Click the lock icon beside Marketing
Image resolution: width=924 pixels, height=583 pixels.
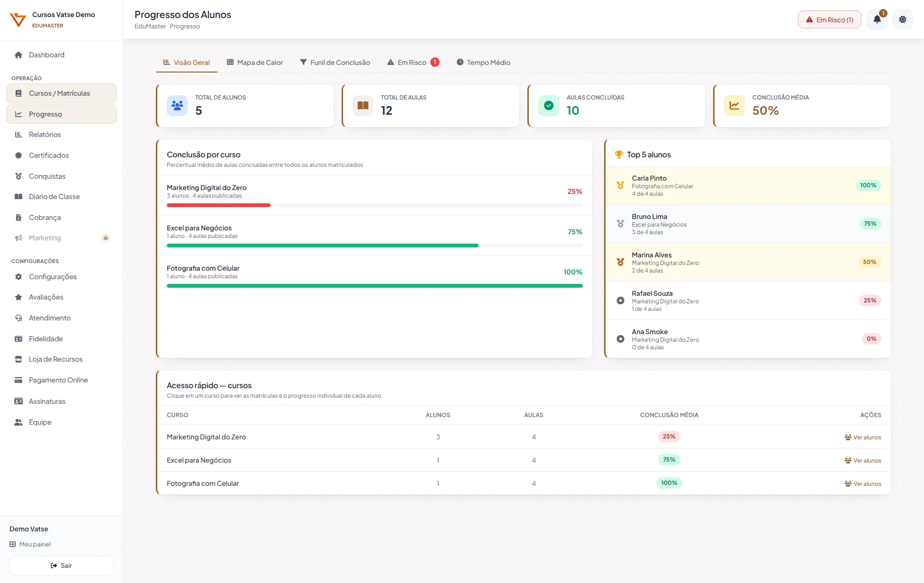coord(106,238)
